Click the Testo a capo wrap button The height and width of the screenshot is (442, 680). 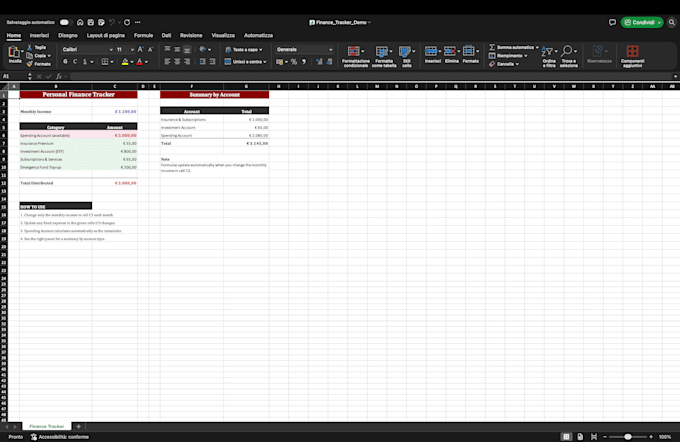point(244,49)
